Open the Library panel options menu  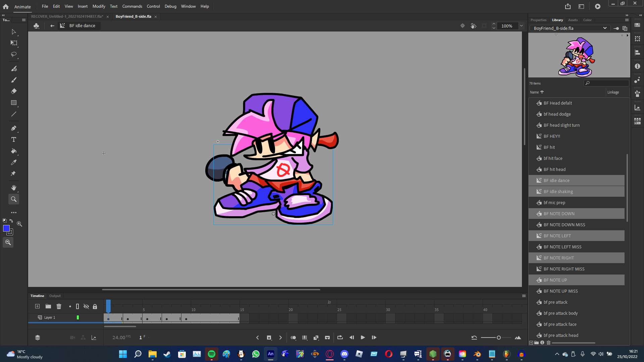coord(627,20)
